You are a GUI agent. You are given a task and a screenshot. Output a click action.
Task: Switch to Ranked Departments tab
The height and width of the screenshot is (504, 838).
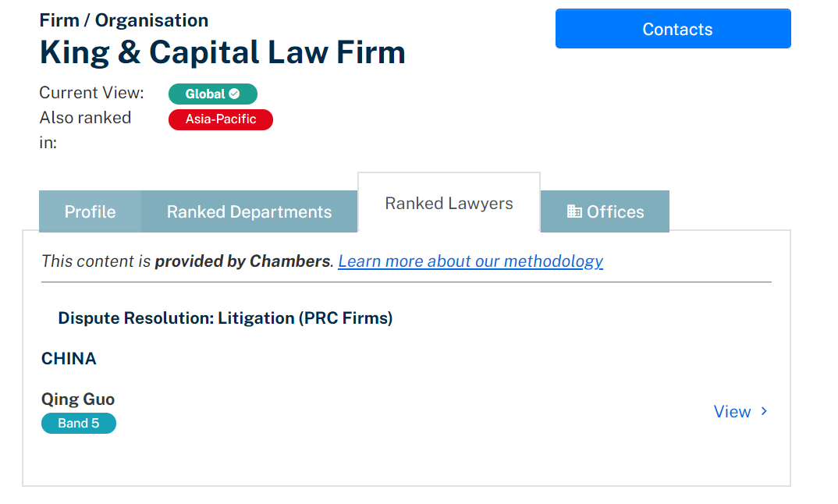(x=249, y=211)
